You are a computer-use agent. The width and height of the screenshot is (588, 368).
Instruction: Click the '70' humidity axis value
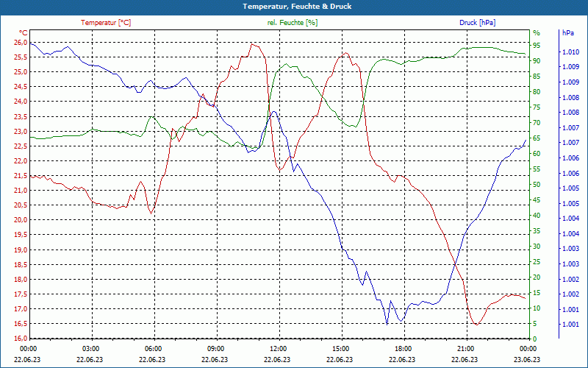537,122
